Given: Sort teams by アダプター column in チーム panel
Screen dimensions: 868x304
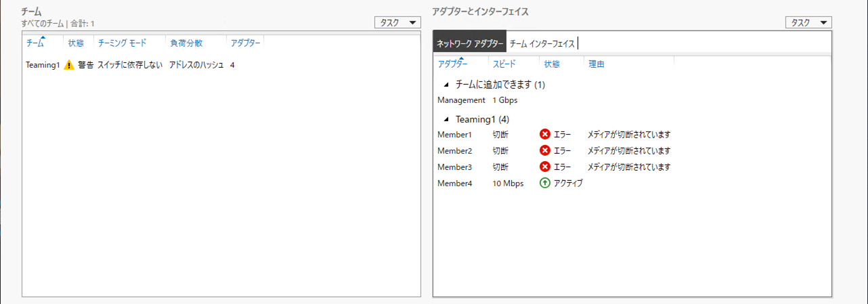Looking at the screenshot, I should pyautogui.click(x=245, y=43).
